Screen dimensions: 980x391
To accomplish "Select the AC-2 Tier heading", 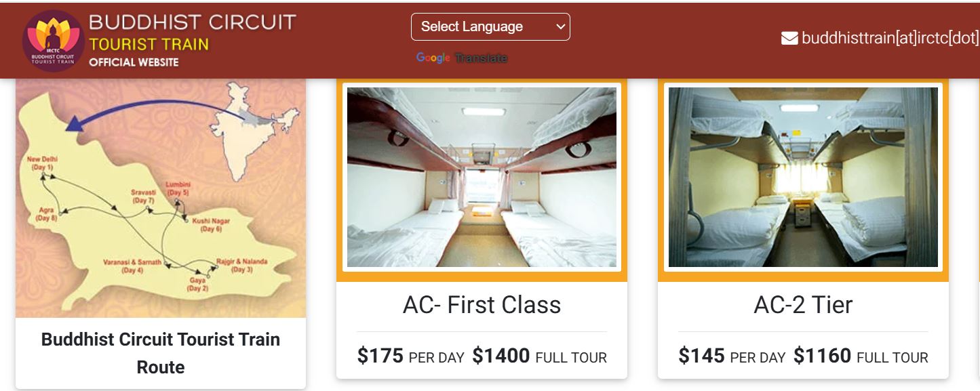I will coord(803,305).
